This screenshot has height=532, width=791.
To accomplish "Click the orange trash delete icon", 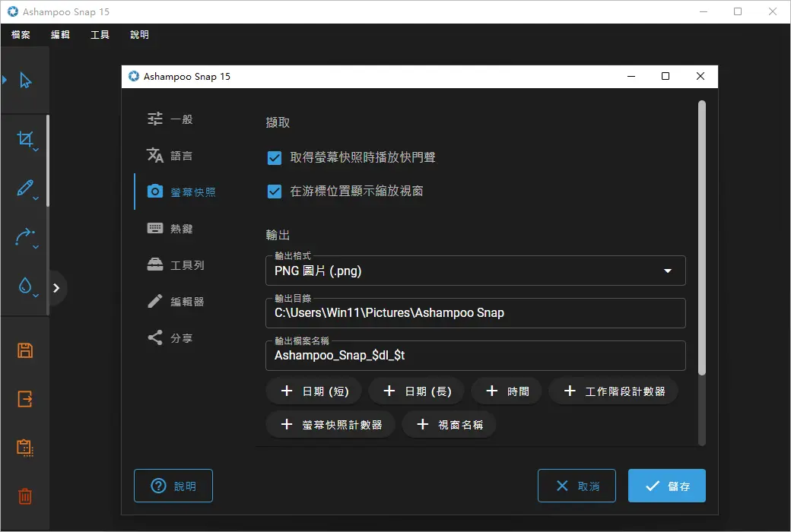I will coord(25,496).
